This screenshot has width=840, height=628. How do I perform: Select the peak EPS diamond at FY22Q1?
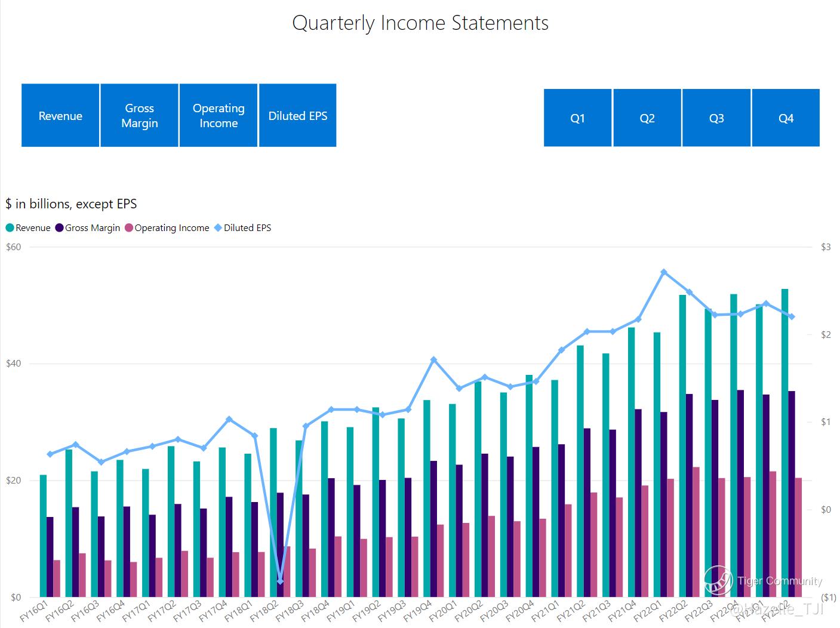(x=664, y=272)
